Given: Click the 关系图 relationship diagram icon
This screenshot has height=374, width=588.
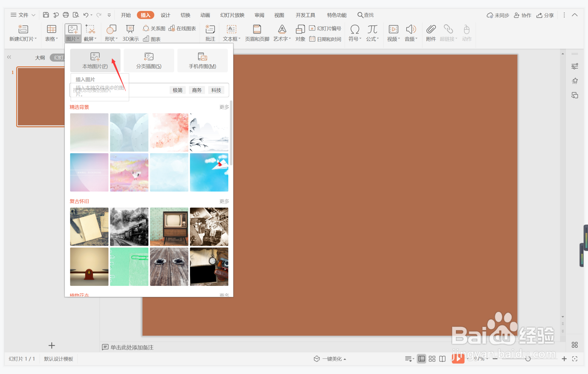Looking at the screenshot, I should pyautogui.click(x=146, y=28).
